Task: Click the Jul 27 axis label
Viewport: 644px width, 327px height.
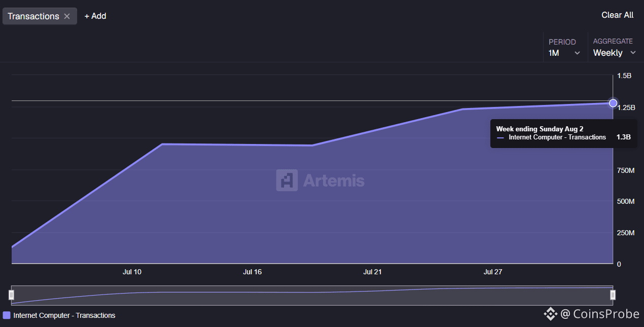Action: tap(493, 272)
